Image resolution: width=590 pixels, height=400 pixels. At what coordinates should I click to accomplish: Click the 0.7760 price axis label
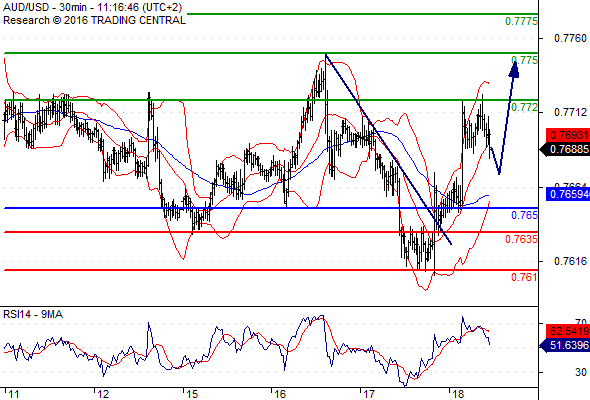click(x=570, y=38)
